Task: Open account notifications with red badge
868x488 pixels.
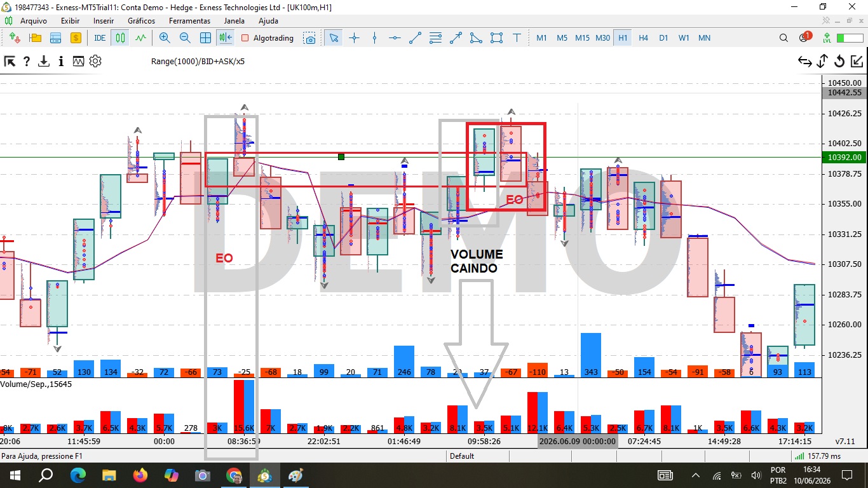Action: [804, 37]
